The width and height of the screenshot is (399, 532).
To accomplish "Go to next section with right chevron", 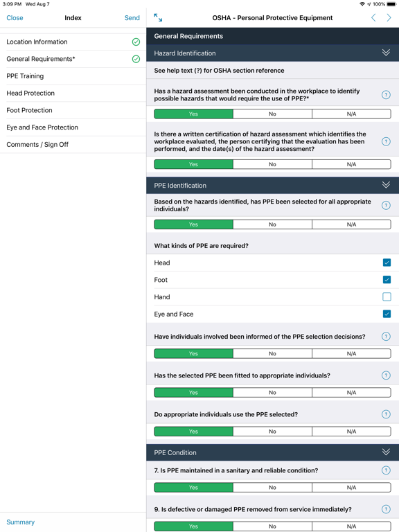I will (389, 17).
